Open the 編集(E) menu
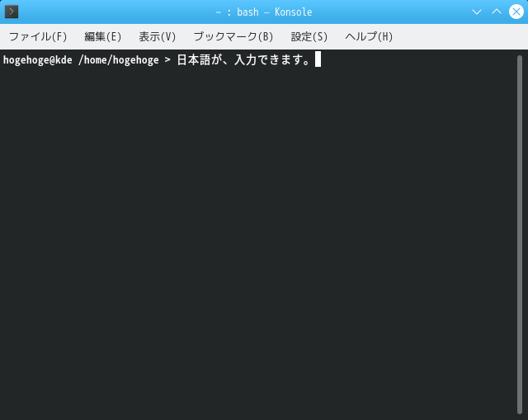Screen dimensions: 528x420 coord(102,36)
